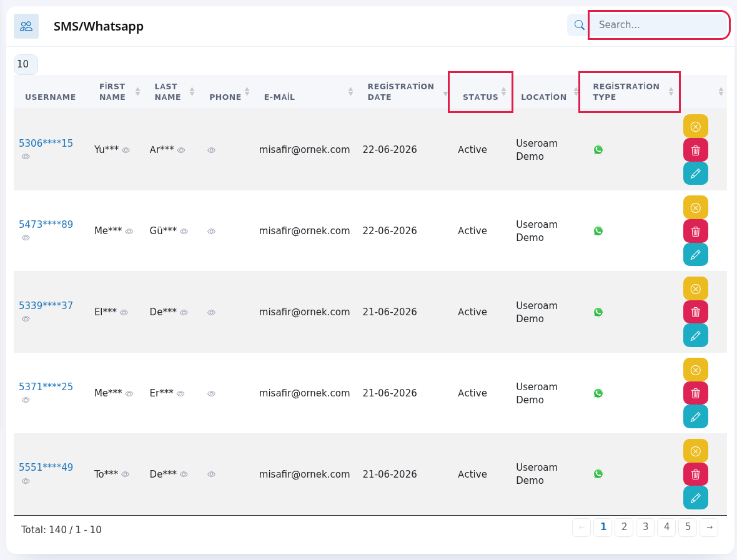737x560 pixels.
Task: Click WhatsApp icon in 5339****37 row
Action: click(x=598, y=312)
